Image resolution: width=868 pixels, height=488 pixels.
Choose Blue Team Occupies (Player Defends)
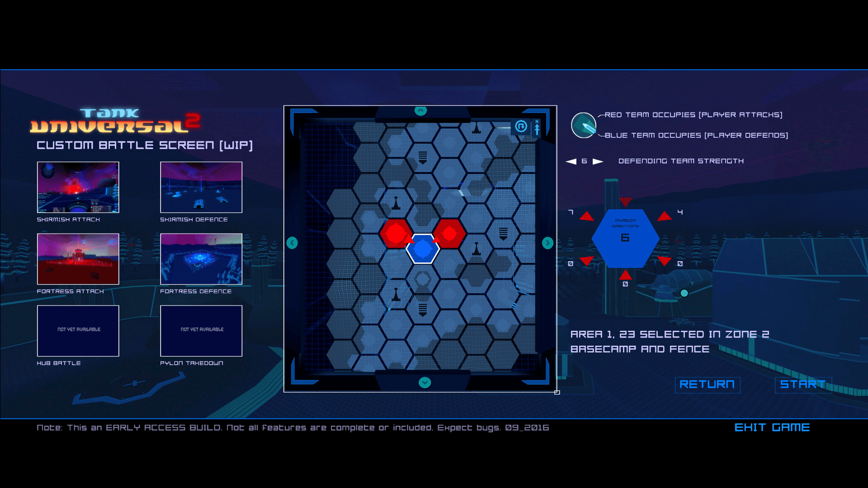(696, 135)
